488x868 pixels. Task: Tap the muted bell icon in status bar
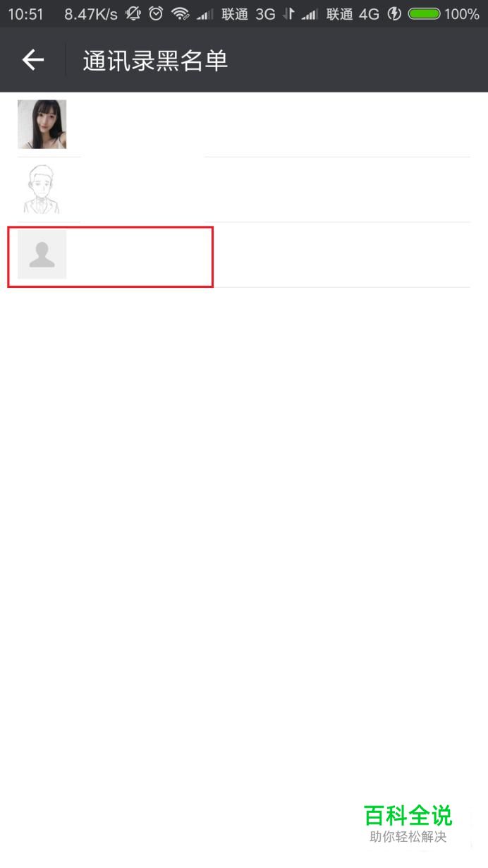pyautogui.click(x=133, y=13)
